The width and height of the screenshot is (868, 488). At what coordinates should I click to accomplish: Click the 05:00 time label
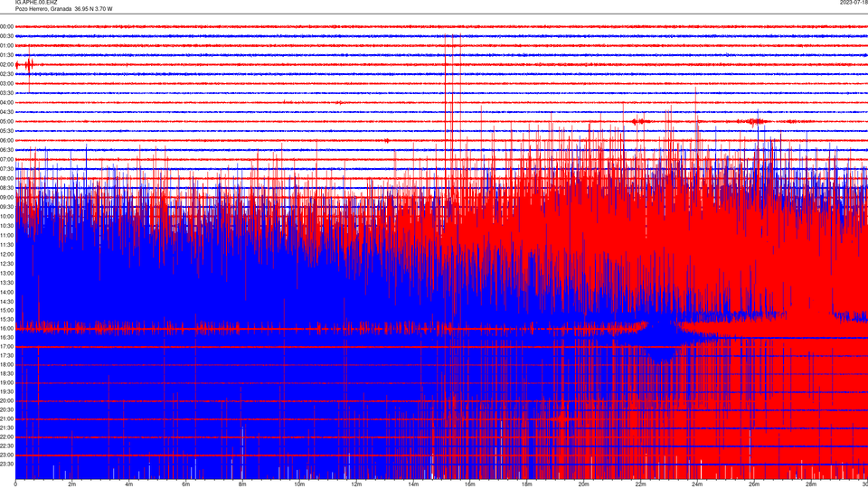[6, 122]
